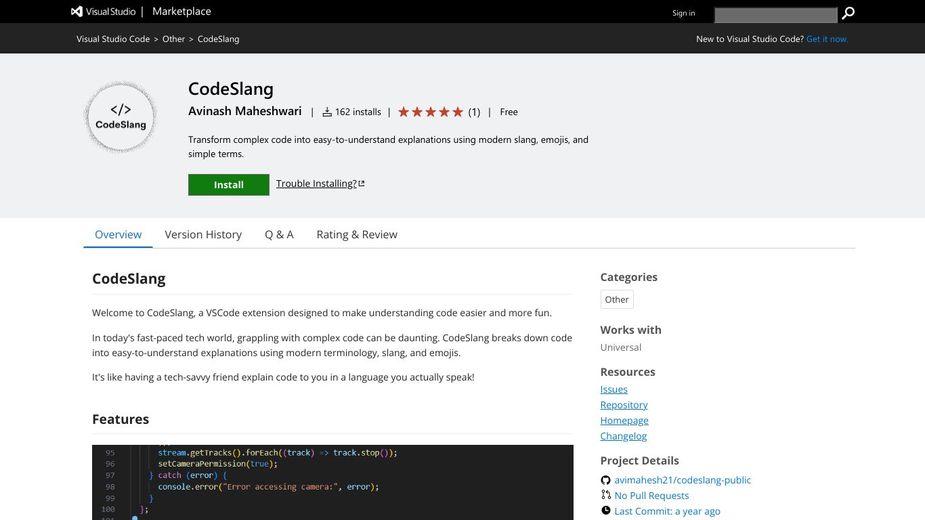The height and width of the screenshot is (520, 925).
Task: Open the Issues resource link
Action: 614,390
